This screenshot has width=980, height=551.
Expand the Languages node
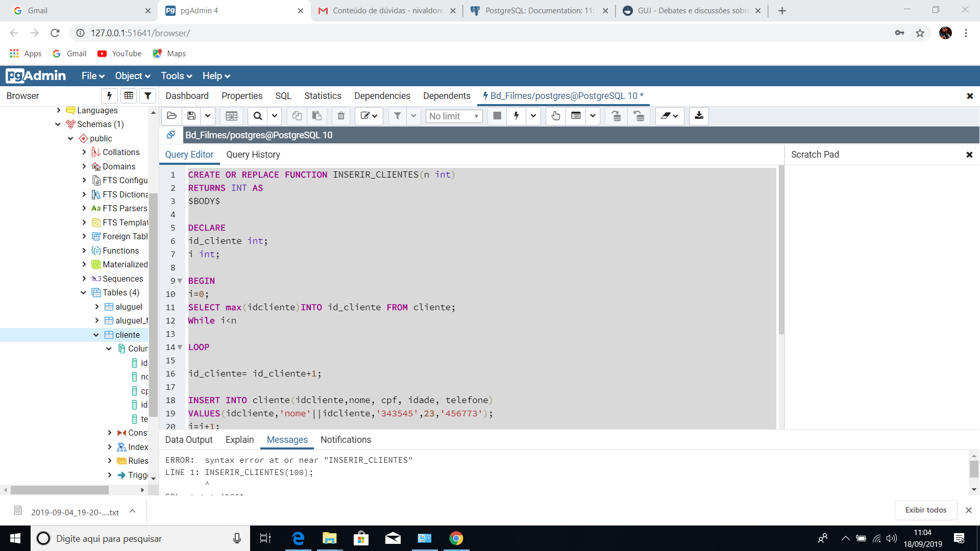pyautogui.click(x=59, y=110)
